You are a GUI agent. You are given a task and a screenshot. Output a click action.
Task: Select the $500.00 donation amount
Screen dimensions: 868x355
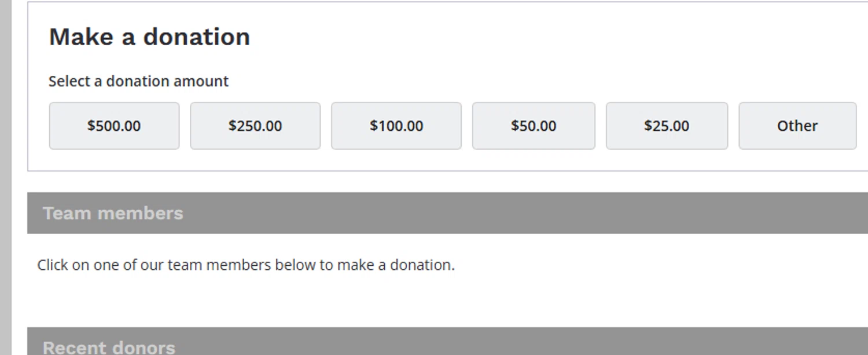[114, 126]
